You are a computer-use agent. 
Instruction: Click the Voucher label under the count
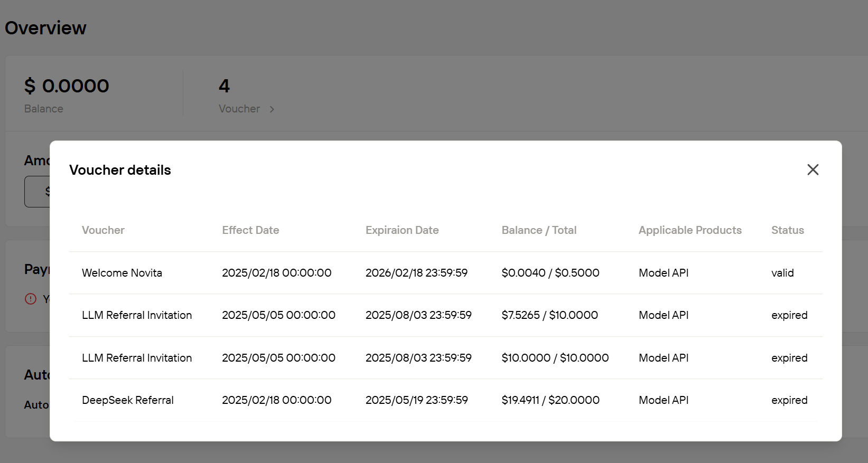tap(239, 109)
